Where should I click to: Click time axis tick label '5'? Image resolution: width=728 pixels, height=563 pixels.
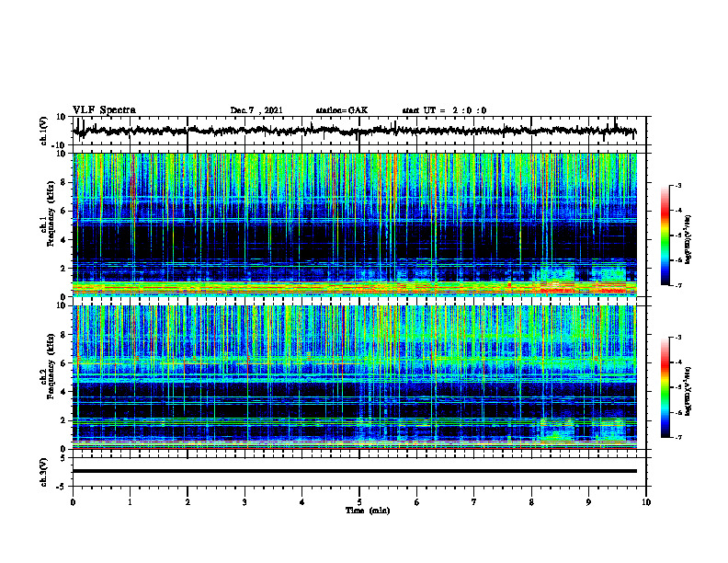point(359,502)
